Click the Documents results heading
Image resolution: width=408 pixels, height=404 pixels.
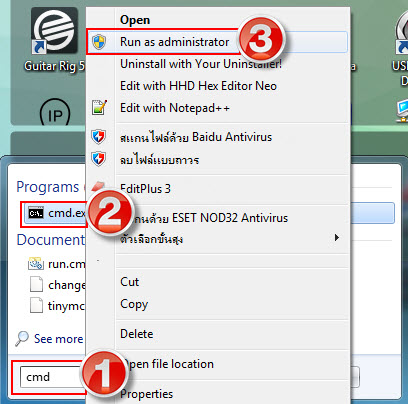click(x=51, y=240)
